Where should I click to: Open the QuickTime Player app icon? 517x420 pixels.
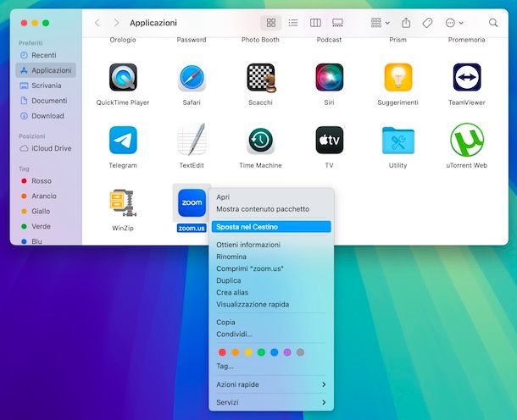[123, 77]
